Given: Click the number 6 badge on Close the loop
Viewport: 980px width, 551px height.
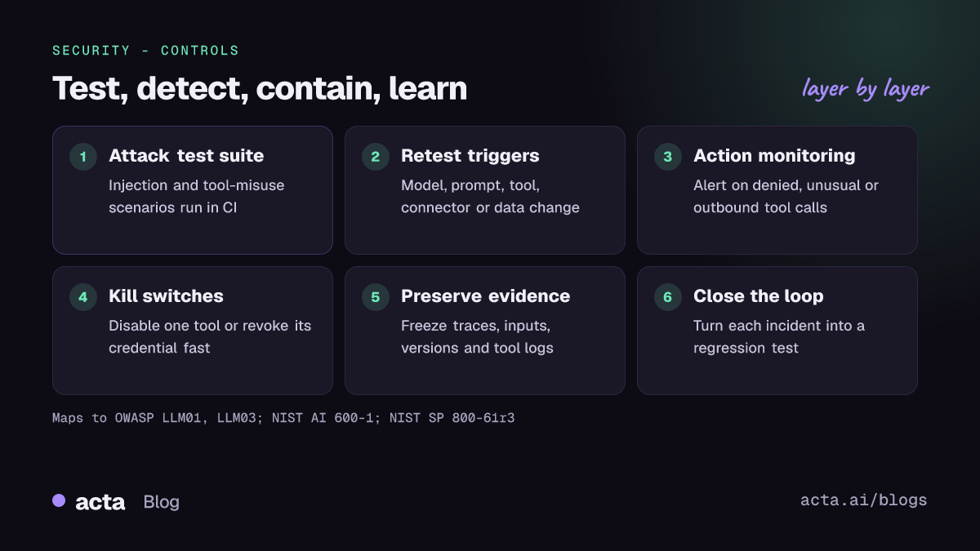Looking at the screenshot, I should pyautogui.click(x=667, y=297).
